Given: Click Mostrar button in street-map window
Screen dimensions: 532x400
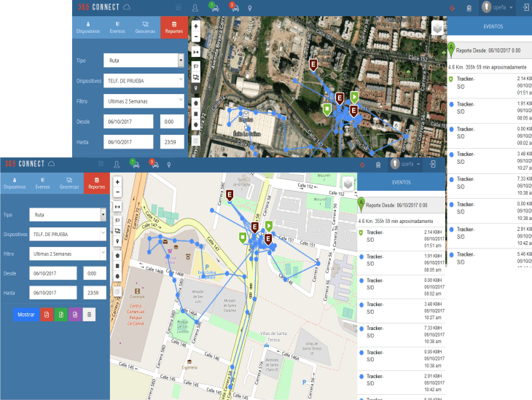Looking at the screenshot, I should pyautogui.click(x=26, y=315).
